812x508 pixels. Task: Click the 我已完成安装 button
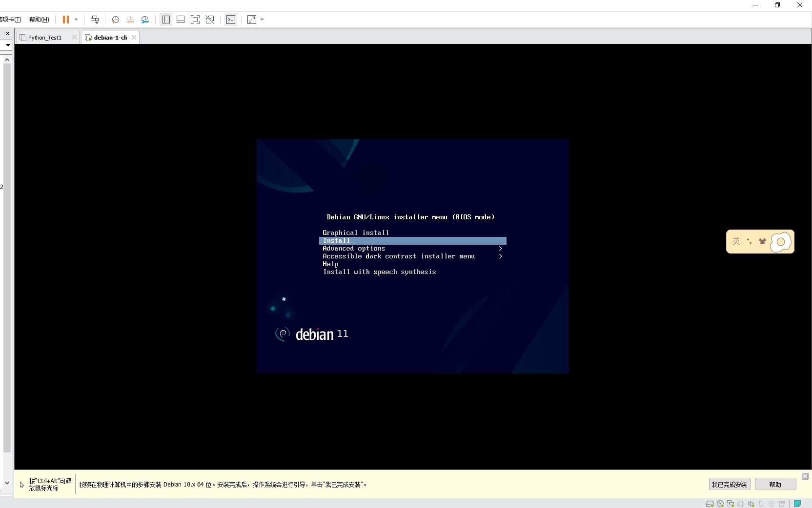pyautogui.click(x=730, y=485)
